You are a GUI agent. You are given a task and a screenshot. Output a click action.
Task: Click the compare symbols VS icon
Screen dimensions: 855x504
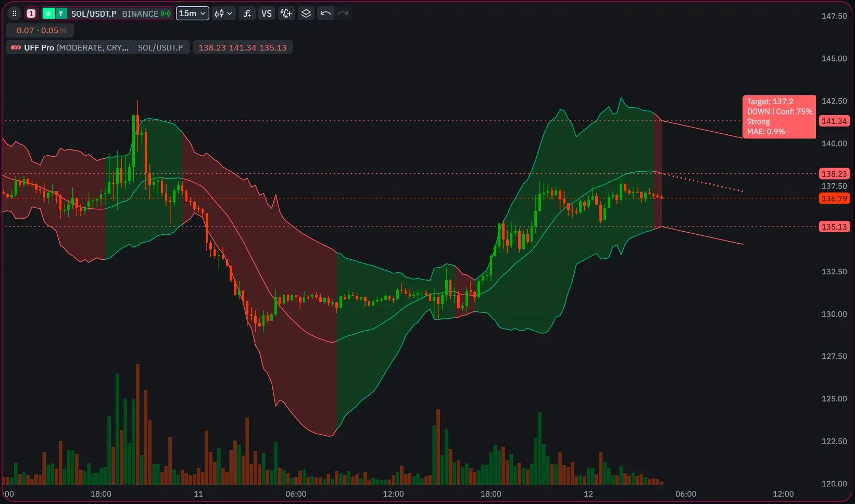(267, 14)
